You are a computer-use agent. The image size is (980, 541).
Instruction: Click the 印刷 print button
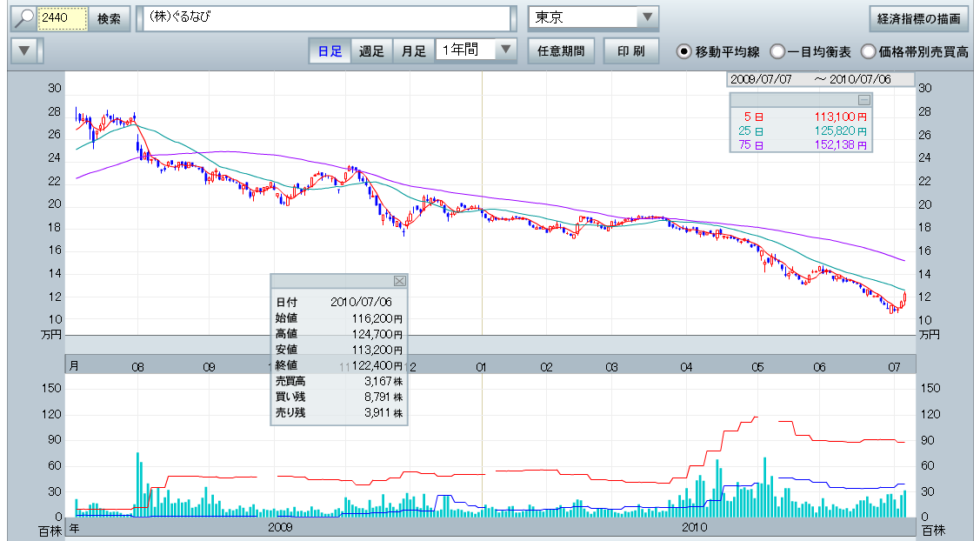coord(631,51)
